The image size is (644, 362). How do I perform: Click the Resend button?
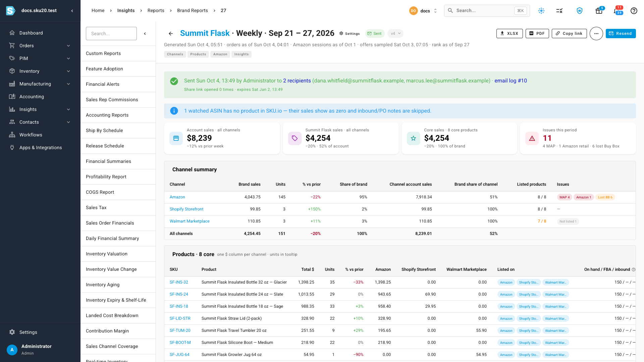[621, 34]
